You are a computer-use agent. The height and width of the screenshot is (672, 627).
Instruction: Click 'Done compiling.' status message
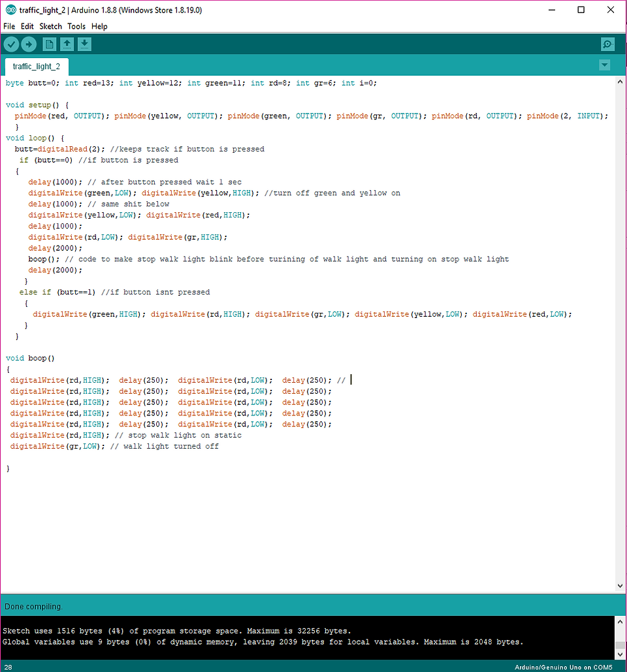click(x=33, y=607)
